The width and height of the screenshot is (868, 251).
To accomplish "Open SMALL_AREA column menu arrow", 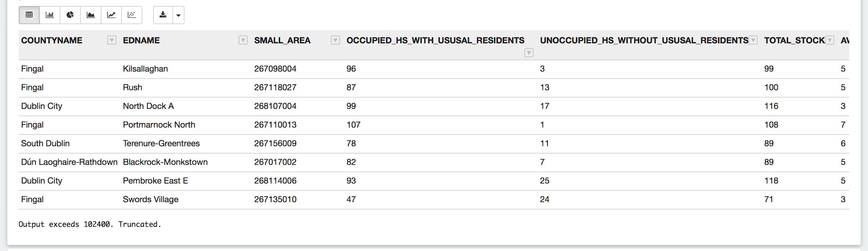I will 335,40.
